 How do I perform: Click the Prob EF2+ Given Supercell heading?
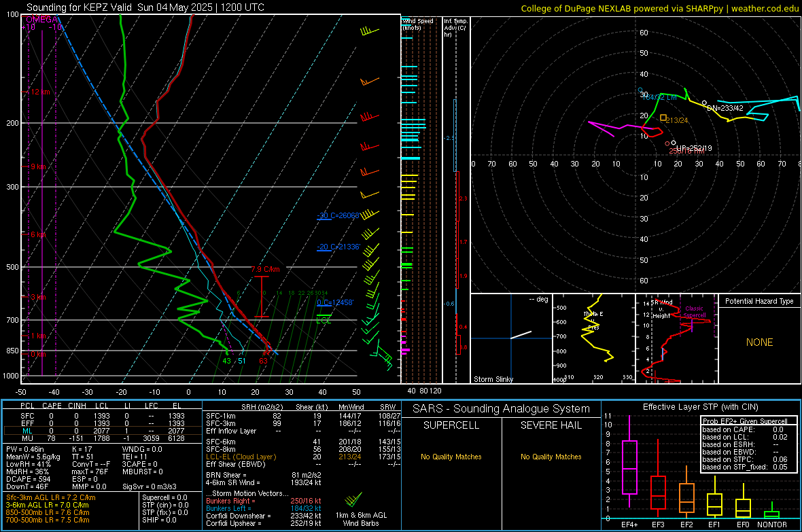[745, 421]
